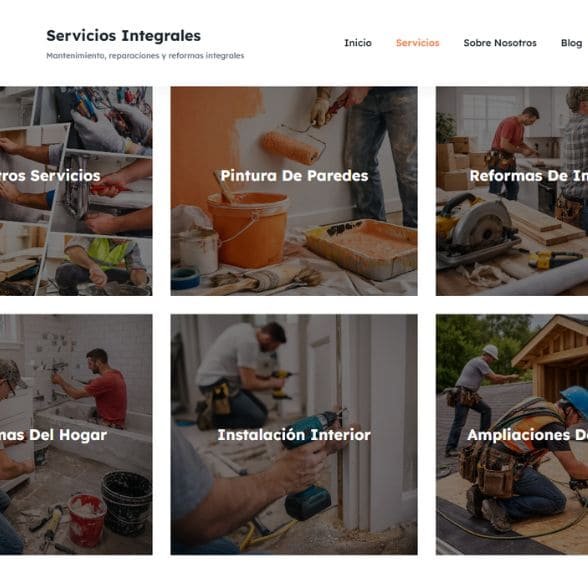The height and width of the screenshot is (588, 588).
Task: Open the Servicios Integrales site title link
Action: point(123,36)
